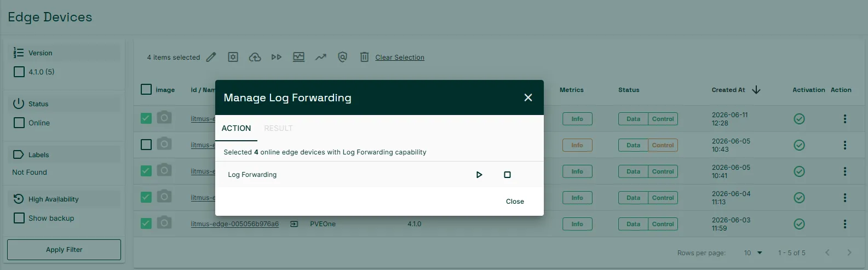This screenshot has height=270, width=868.
Task: Click the fast-forward log forwarding icon
Action: [277, 57]
